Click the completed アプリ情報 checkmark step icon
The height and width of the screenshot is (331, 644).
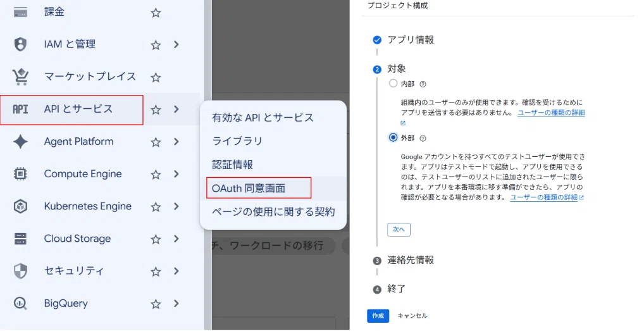tap(377, 40)
